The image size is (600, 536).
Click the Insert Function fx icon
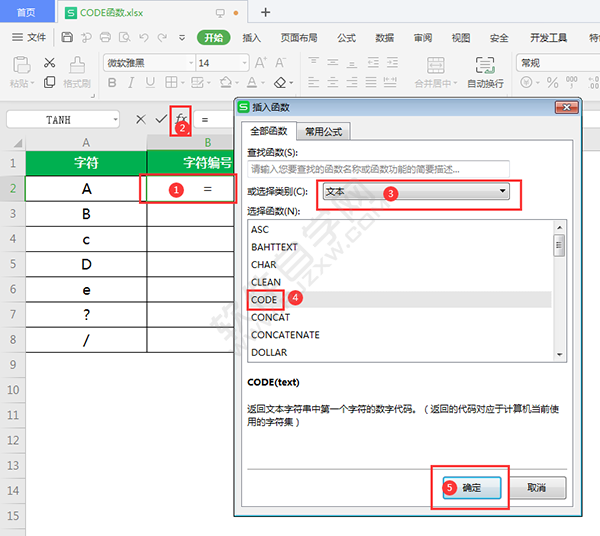tap(181, 119)
